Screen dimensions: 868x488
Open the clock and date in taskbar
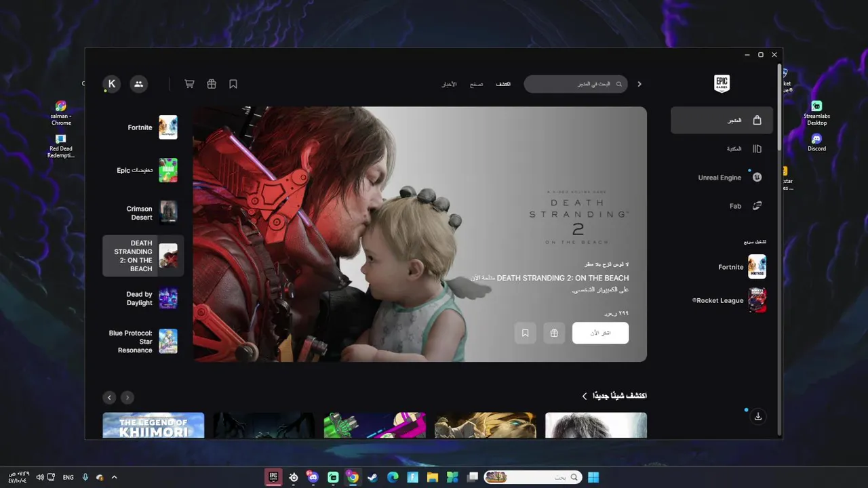(18, 477)
